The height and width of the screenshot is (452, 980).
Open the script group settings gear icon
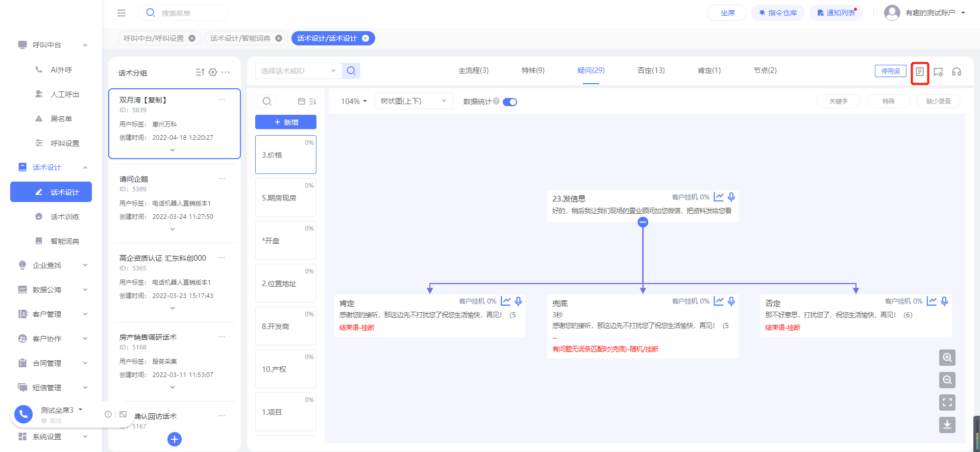213,72
